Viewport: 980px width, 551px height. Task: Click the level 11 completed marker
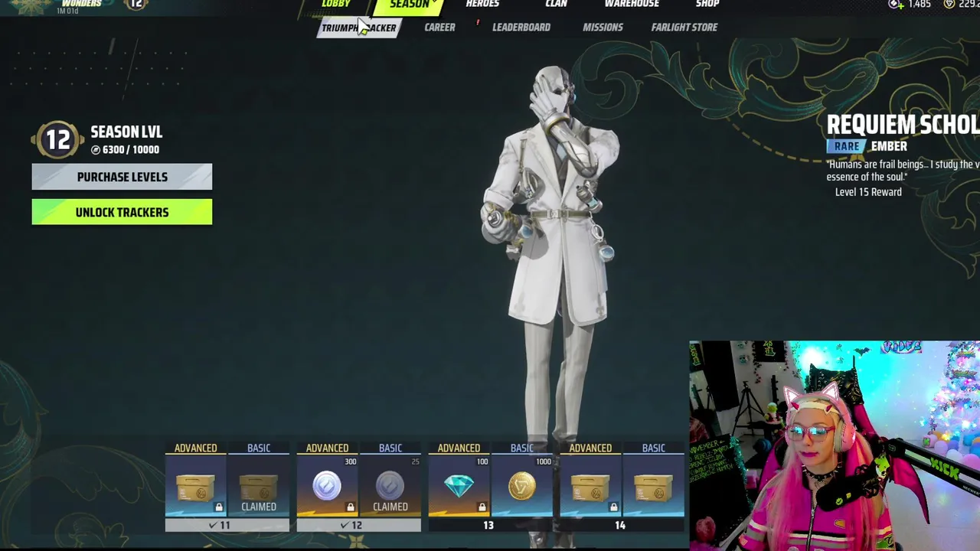(227, 525)
